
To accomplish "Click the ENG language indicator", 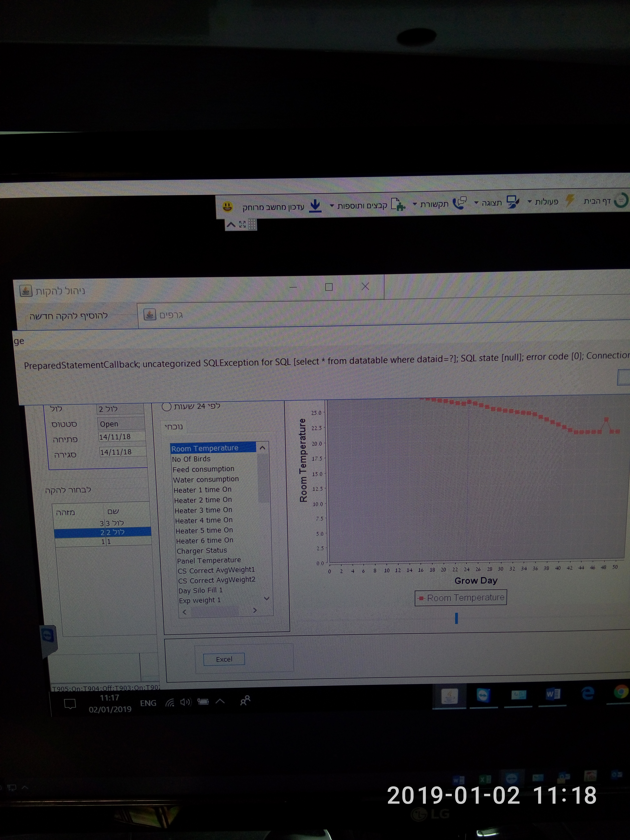I will pos(148,703).
